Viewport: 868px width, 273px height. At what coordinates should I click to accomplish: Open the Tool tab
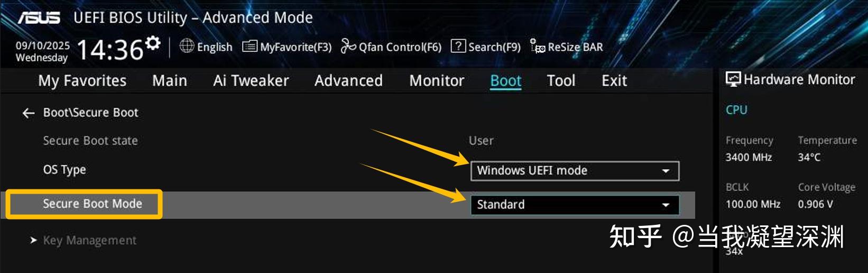(x=561, y=80)
